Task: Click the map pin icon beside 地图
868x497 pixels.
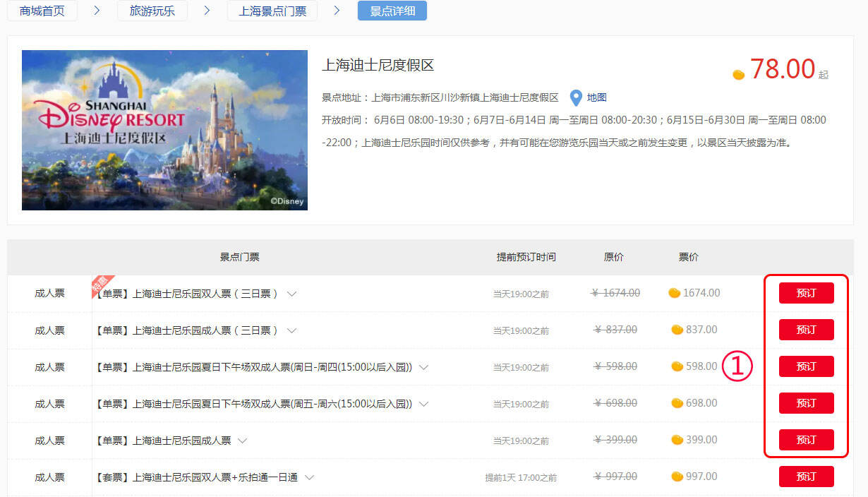Action: [575, 97]
